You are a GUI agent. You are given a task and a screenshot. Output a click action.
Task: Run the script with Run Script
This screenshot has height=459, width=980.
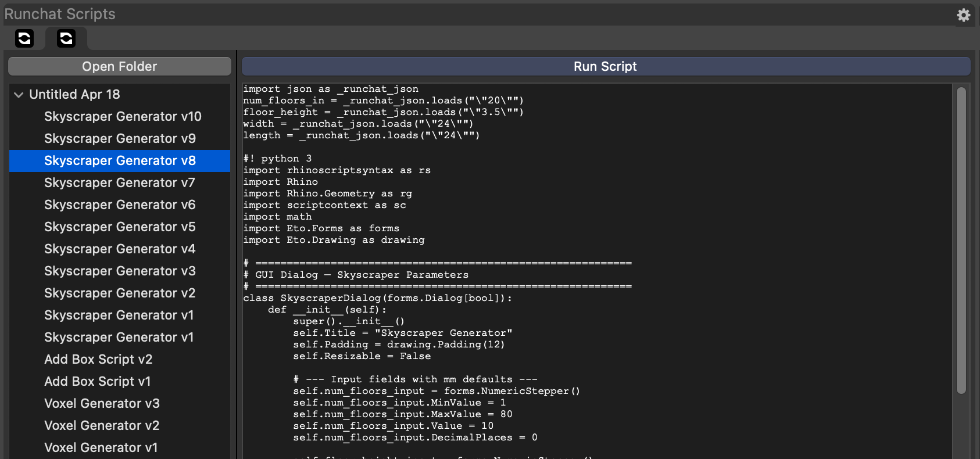606,66
